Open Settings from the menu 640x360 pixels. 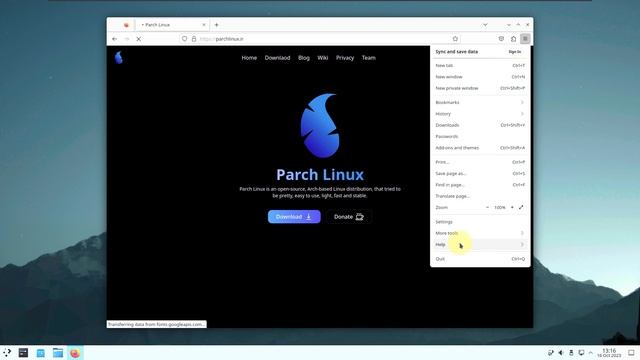[480, 222]
